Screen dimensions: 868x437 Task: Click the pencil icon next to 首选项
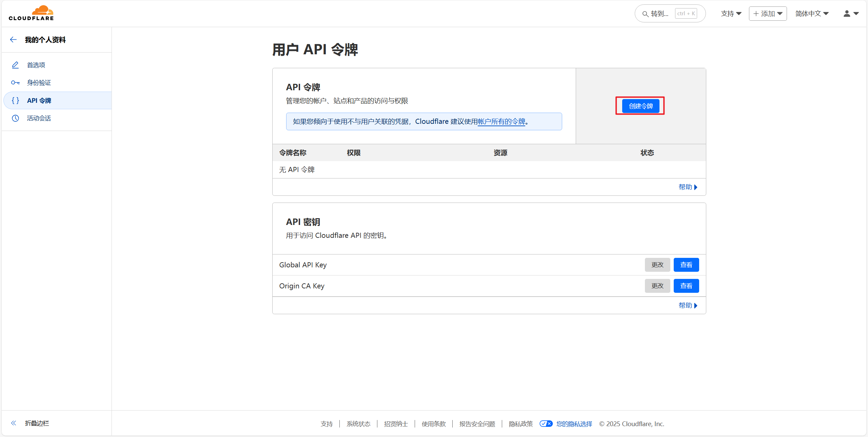point(15,65)
